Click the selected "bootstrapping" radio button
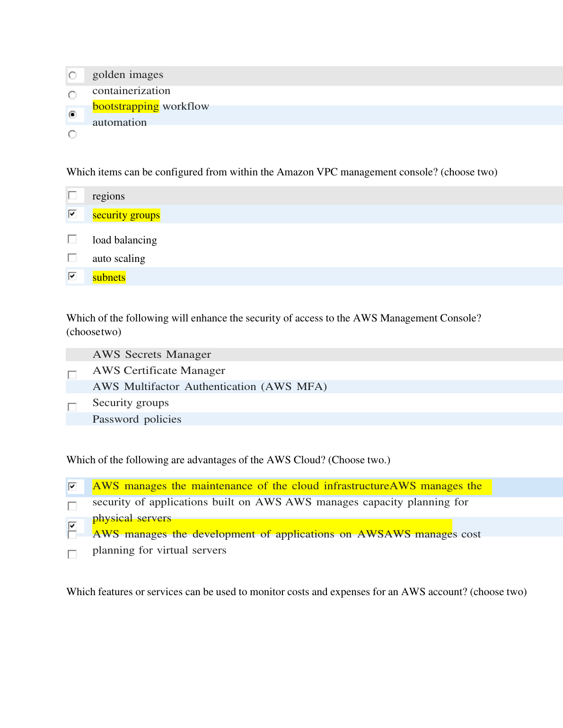Viewport: 563px width, 728px height. [x=72, y=114]
